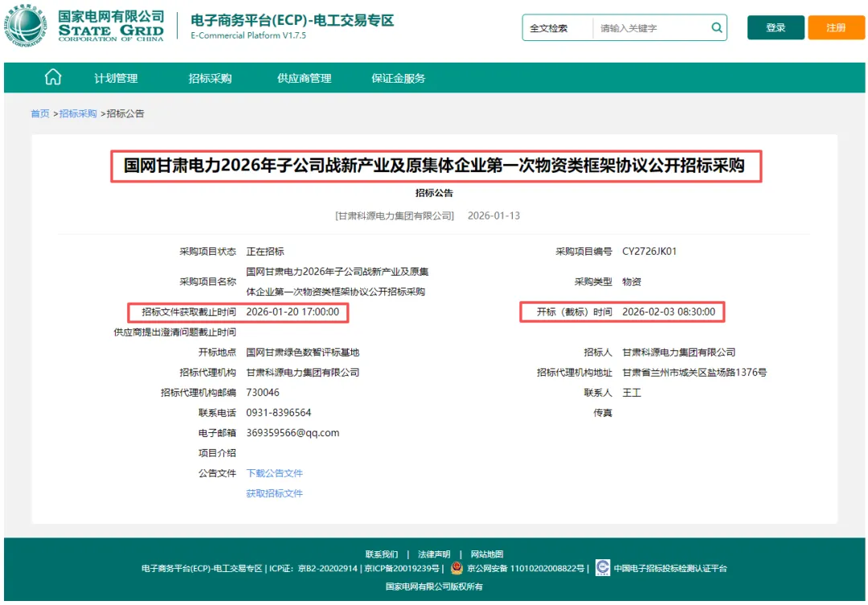Click the announcement title heading
Image resolution: width=868 pixels, height=605 pixels.
pos(434,166)
